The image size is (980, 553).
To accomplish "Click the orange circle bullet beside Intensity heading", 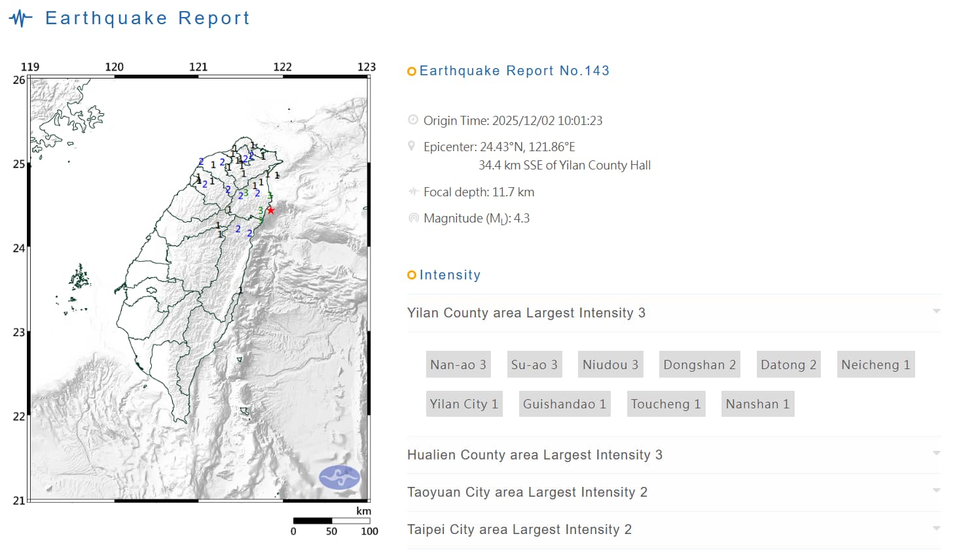I will tap(411, 275).
